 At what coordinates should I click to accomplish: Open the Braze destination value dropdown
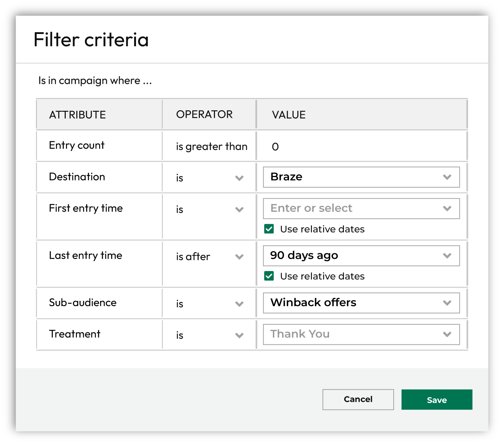(362, 177)
